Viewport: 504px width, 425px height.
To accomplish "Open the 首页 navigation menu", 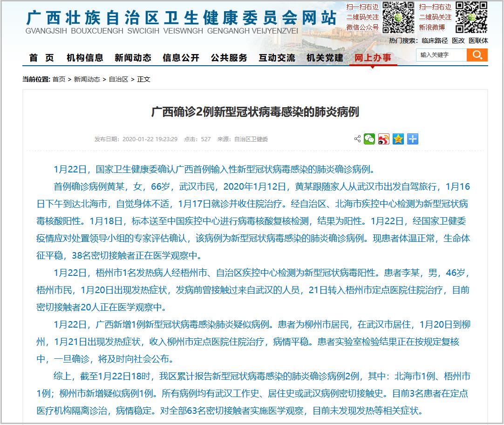I will [41, 58].
